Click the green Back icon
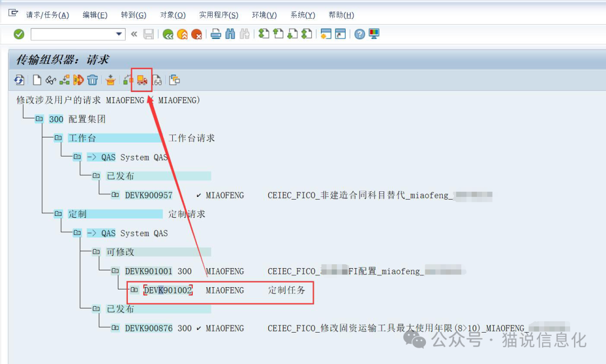The image size is (606, 364). [168, 34]
